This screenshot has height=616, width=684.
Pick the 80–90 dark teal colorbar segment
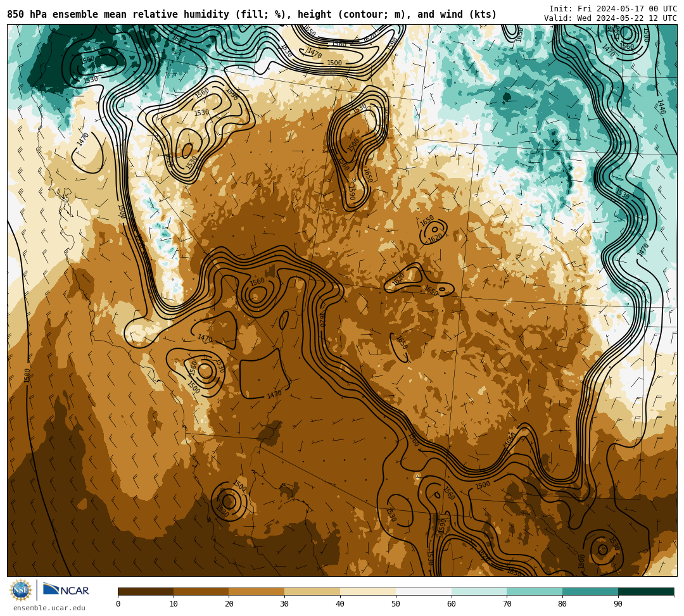pos(590,591)
